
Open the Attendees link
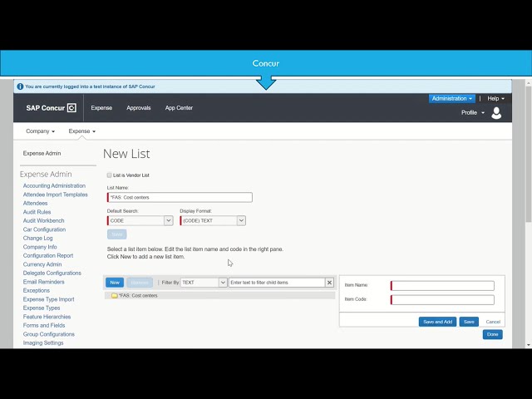tap(35, 203)
